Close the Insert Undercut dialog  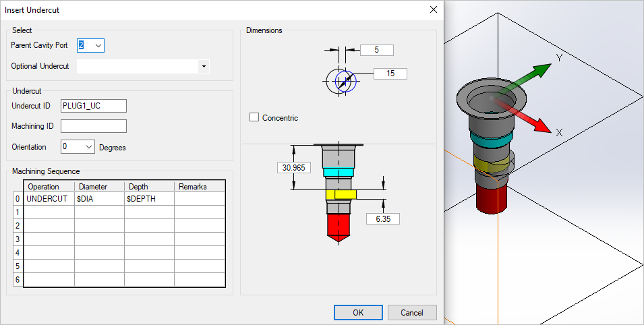point(433,9)
